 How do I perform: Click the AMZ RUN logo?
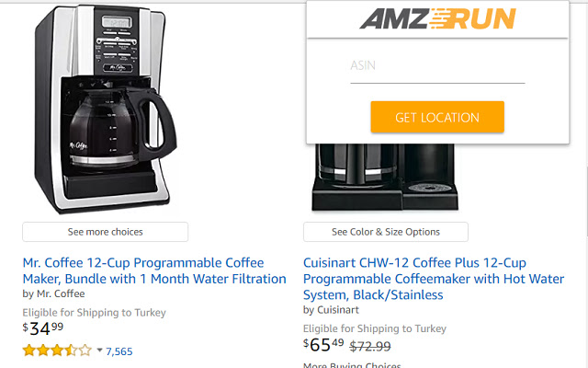click(437, 18)
